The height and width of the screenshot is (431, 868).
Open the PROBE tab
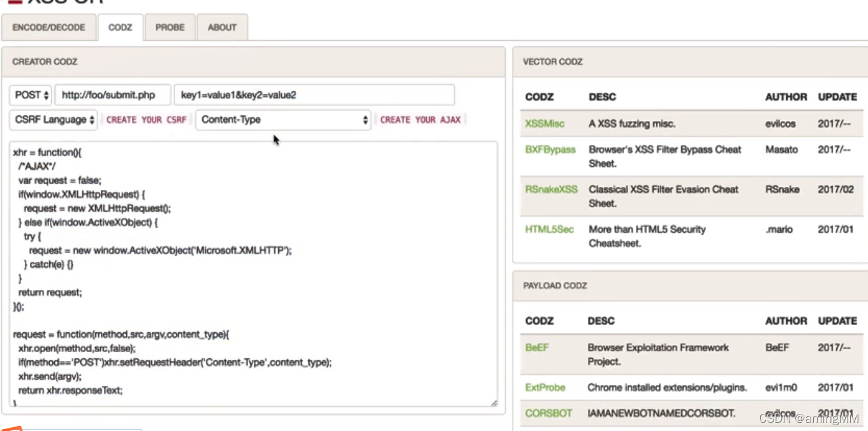[x=170, y=27]
